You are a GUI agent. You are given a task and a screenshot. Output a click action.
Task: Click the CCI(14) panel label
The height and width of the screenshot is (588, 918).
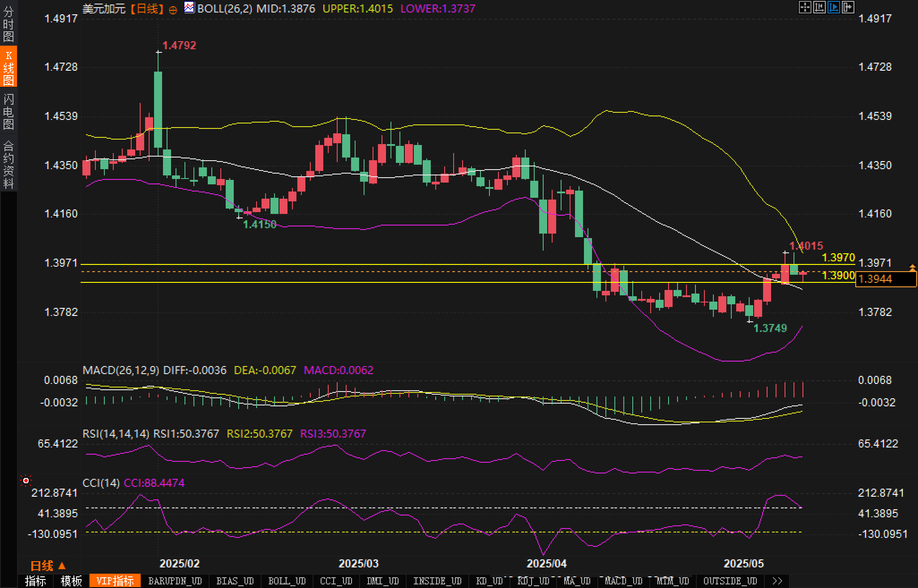(x=101, y=483)
